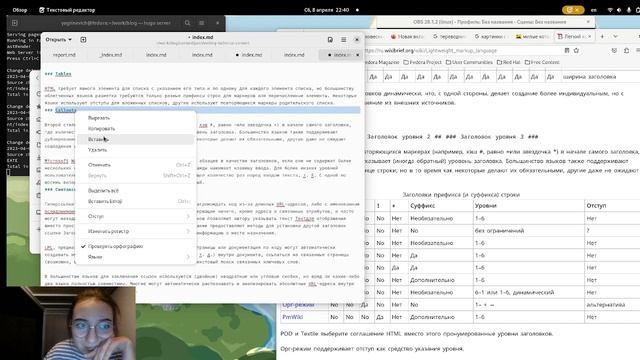Open the browser list-all-tabs dropdown arrow
This screenshot has height=360, width=640.
coord(616,36)
